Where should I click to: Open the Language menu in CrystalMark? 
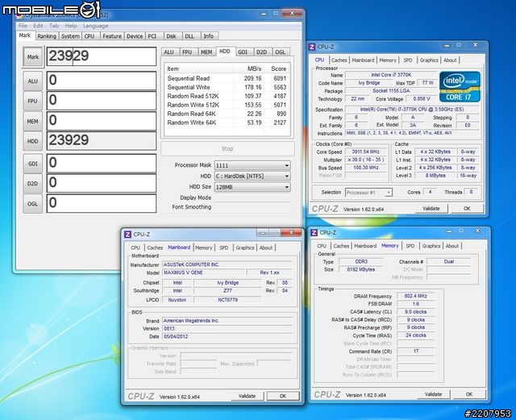click(x=95, y=26)
